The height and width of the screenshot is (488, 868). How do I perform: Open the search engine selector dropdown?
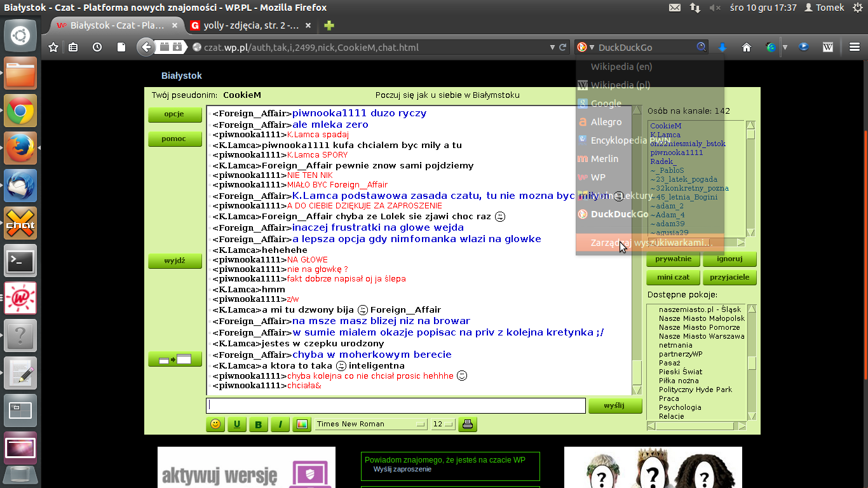[x=585, y=47]
